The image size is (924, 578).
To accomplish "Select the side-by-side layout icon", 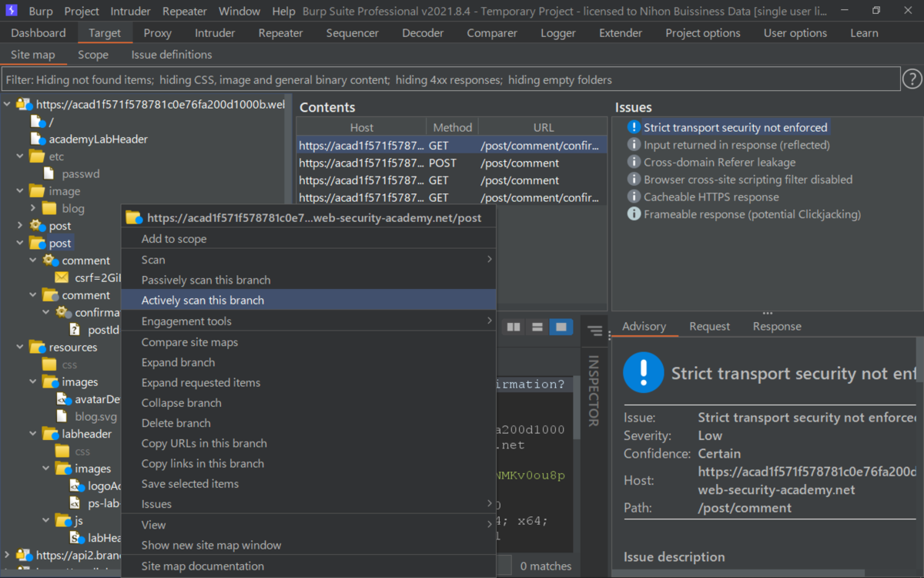I will [x=513, y=328].
